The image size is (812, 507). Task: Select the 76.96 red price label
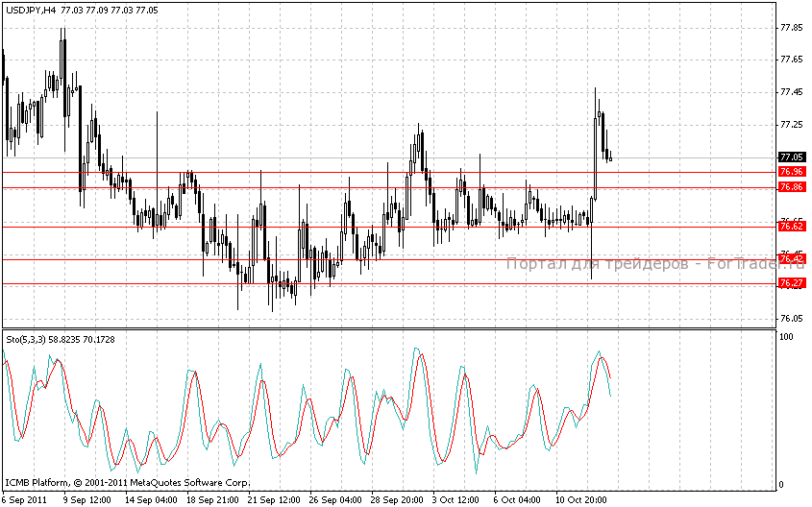pos(791,172)
